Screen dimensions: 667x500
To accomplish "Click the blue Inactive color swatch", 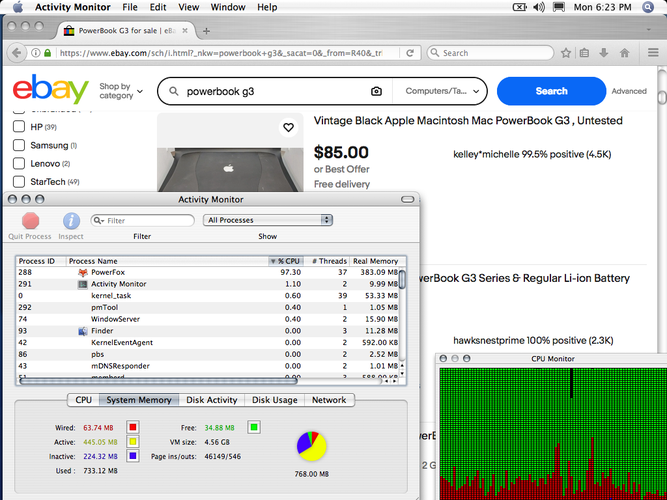I will pyautogui.click(x=133, y=456).
